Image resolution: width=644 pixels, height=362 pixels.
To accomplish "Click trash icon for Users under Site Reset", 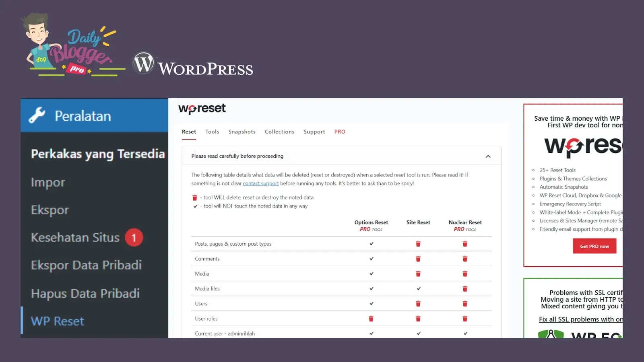I will 418,304.
